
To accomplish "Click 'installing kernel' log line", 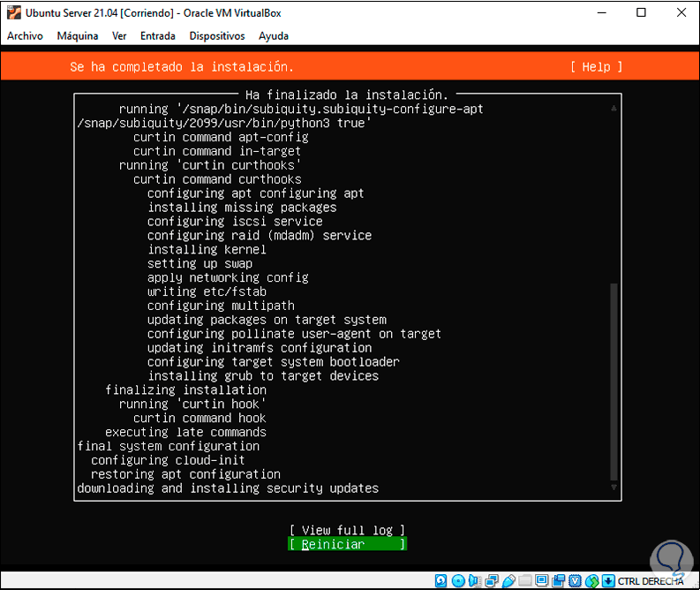I will click(x=207, y=250).
